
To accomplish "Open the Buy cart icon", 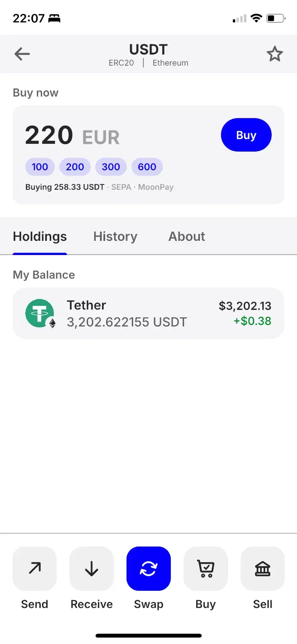I will coord(206,568).
